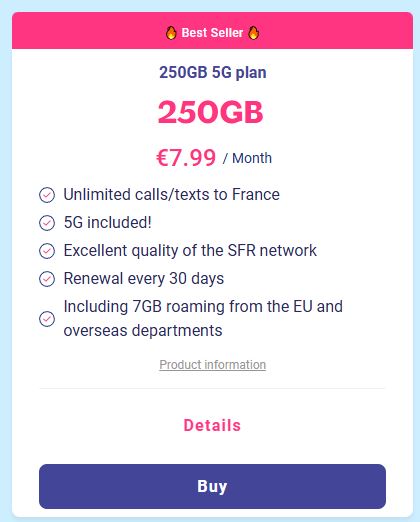
Task: Click the checkmark beside Renewal every 30 days
Action: pos(47,279)
